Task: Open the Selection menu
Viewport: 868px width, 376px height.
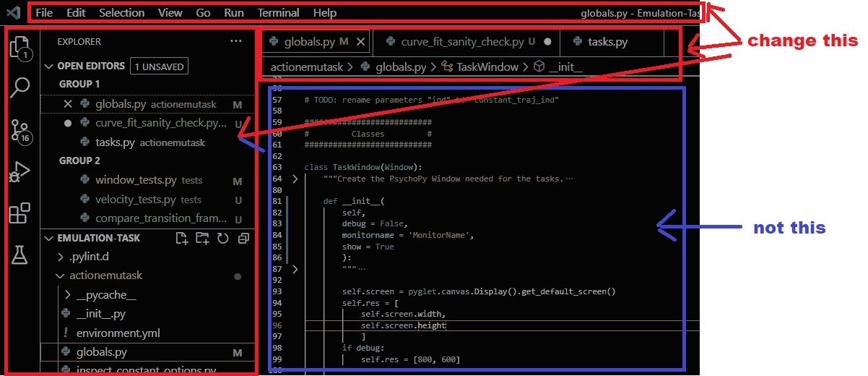Action: coord(122,12)
